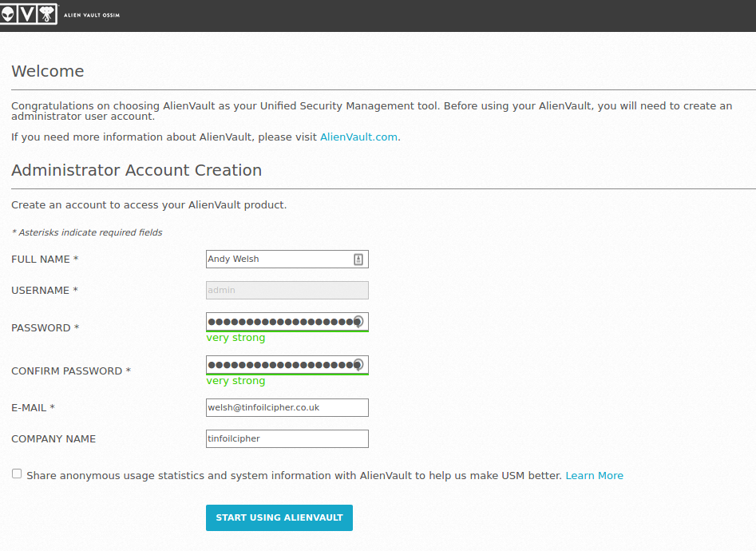
Task: Open the Learn More link
Action: tap(594, 476)
